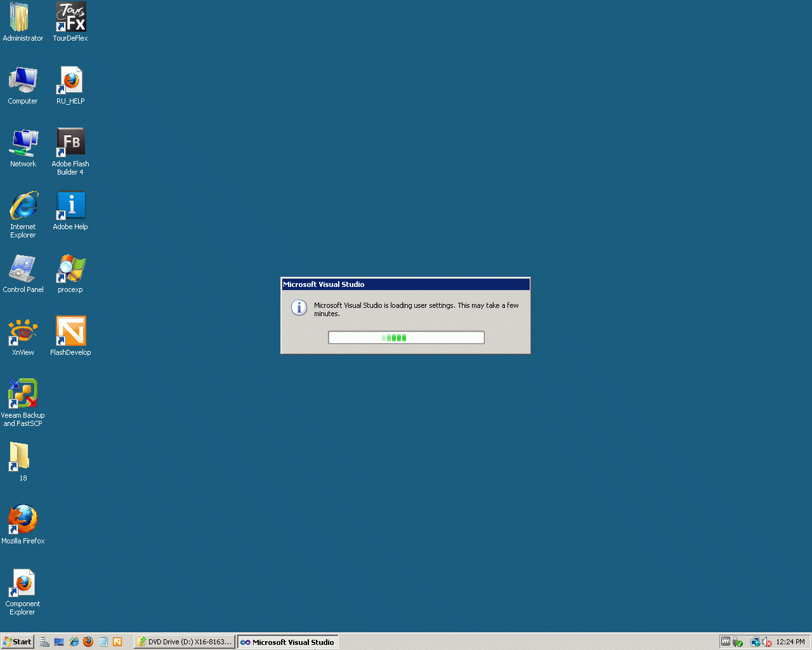Open Internet Explorer from the desktop
Viewport: 812px width, 650px height.
23,215
